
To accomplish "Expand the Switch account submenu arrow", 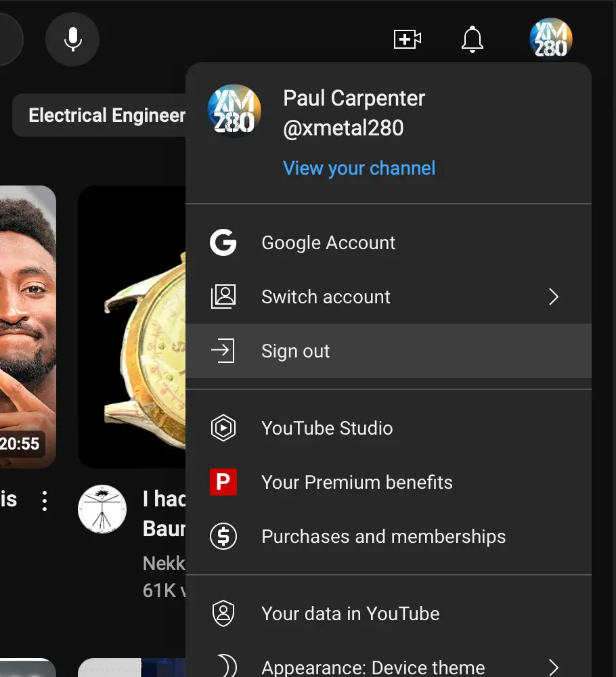I will 554,297.
